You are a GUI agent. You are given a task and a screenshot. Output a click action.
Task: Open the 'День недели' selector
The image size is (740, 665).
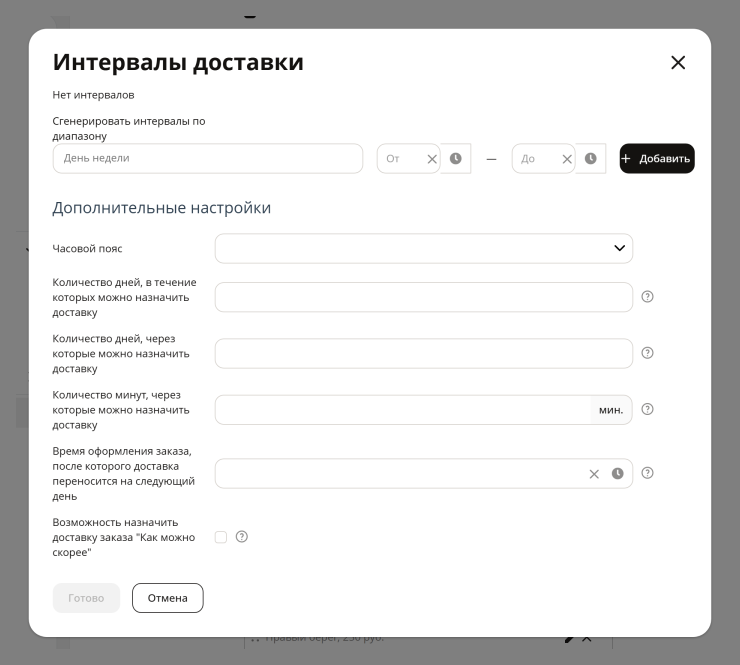[208, 159]
